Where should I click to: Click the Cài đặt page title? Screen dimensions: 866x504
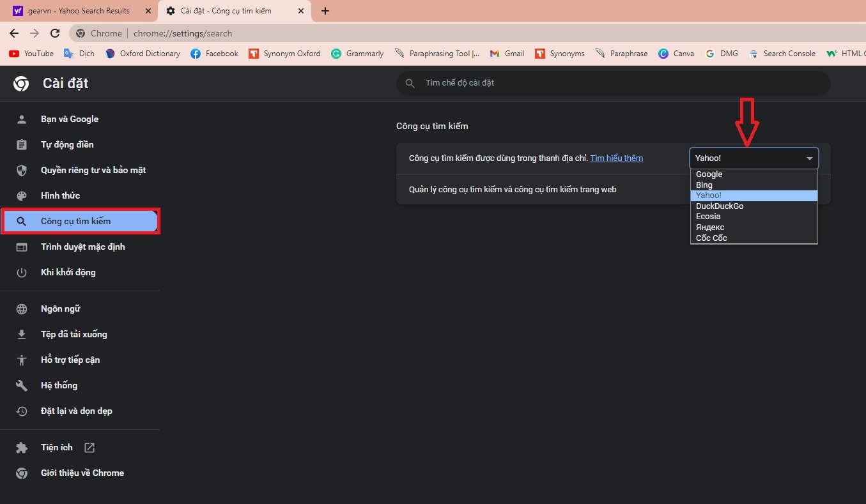point(65,84)
